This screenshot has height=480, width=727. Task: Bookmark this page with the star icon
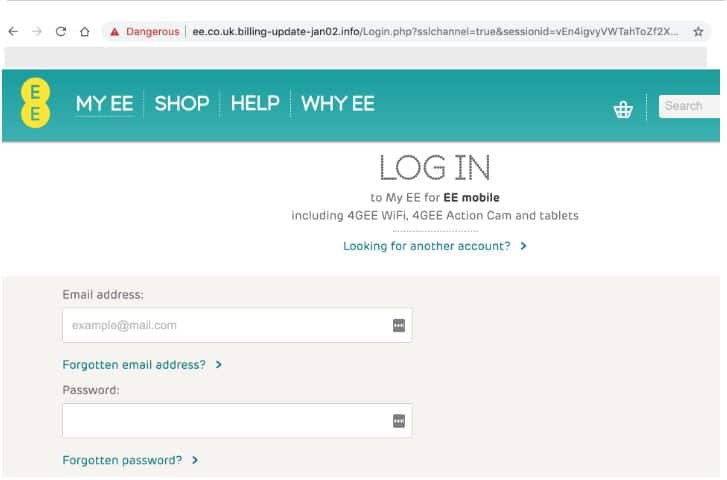coord(698,32)
